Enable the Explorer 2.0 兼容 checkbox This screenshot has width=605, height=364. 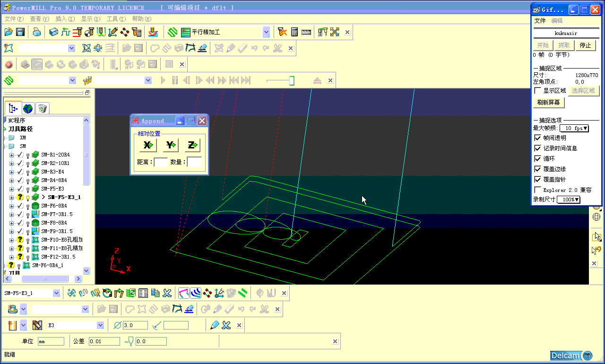(537, 190)
